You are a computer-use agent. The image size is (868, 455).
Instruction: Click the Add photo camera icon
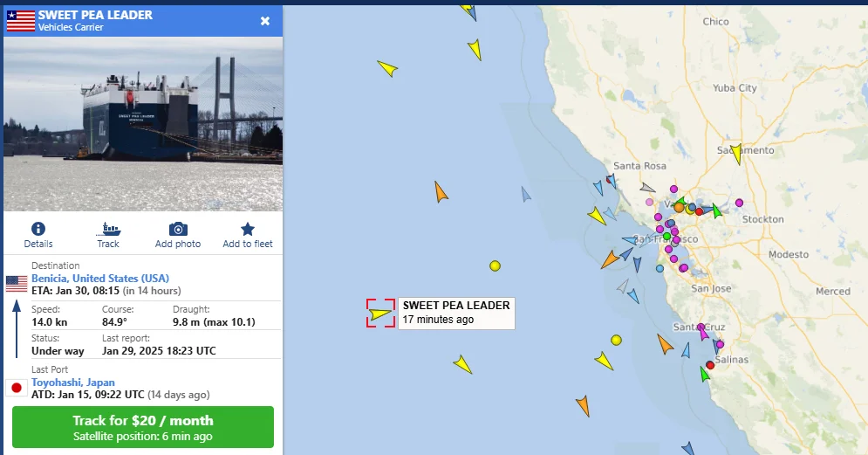[x=178, y=230]
